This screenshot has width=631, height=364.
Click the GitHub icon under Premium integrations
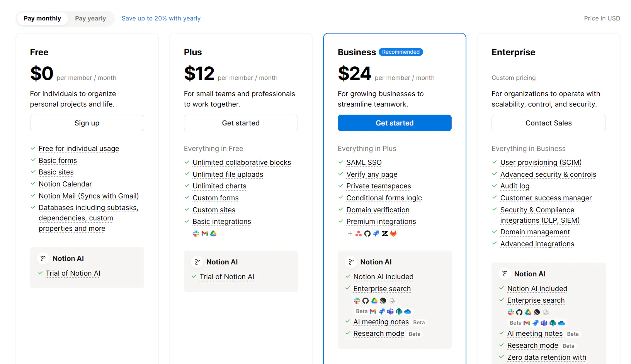point(367,234)
